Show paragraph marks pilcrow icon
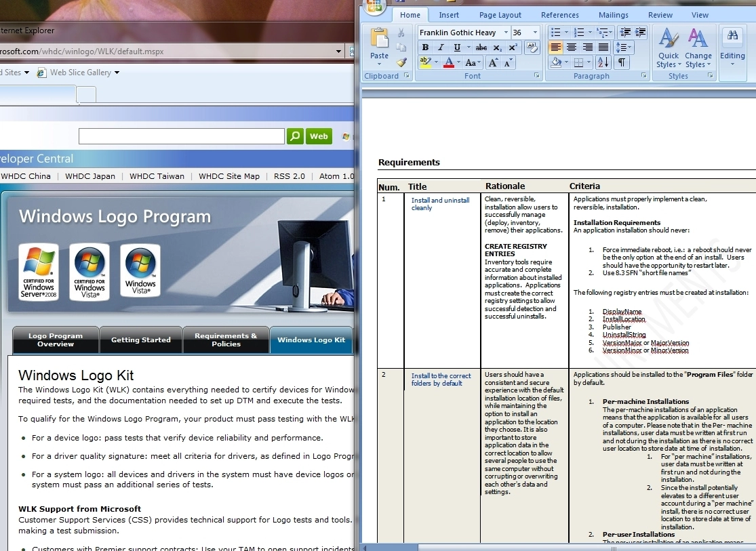This screenshot has width=756, height=551. [x=622, y=62]
